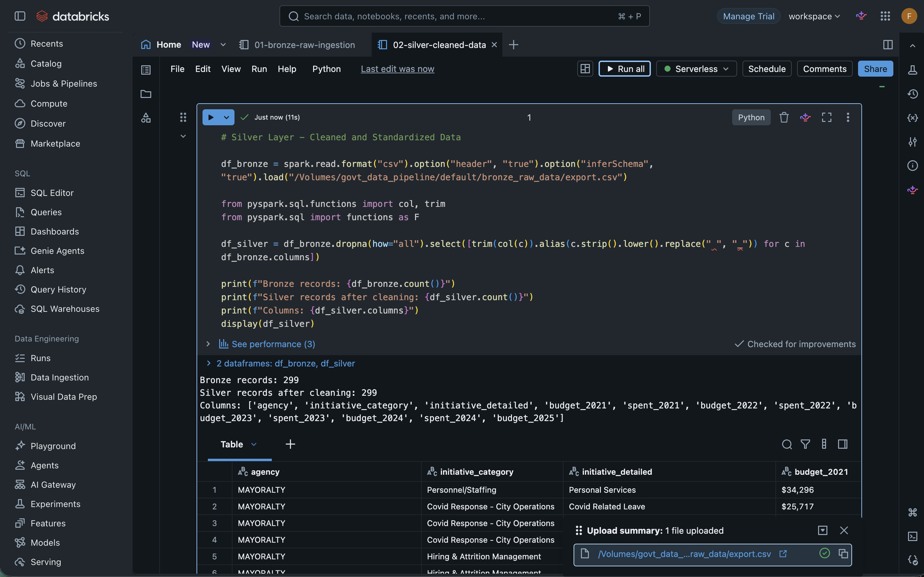This screenshot has height=577, width=924.
Task: Change cell language from Python
Action: click(751, 117)
